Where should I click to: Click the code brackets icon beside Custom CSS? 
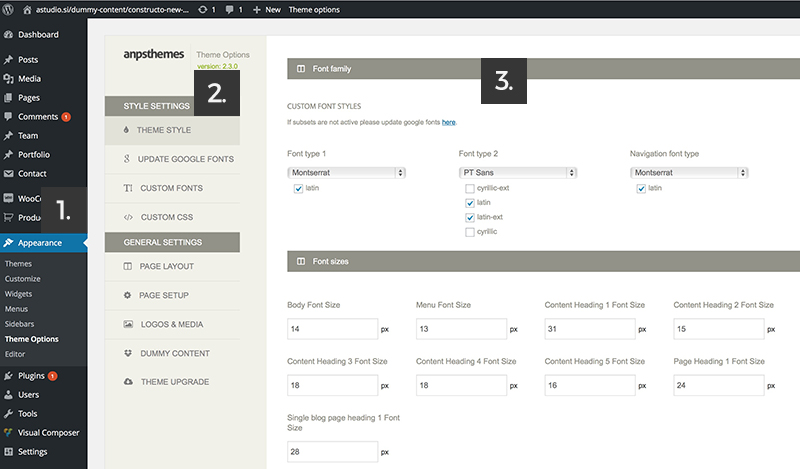point(128,217)
